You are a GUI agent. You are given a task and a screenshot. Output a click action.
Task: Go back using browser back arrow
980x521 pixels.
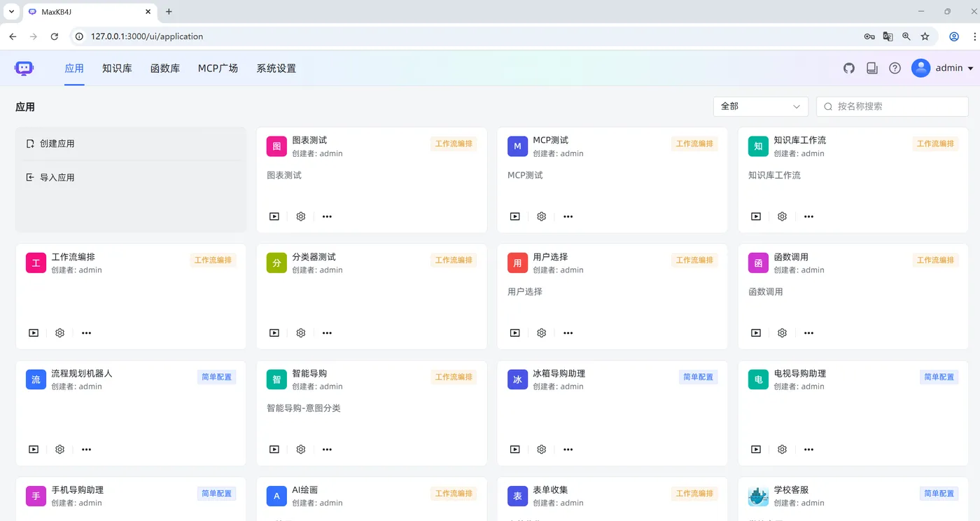[13, 36]
